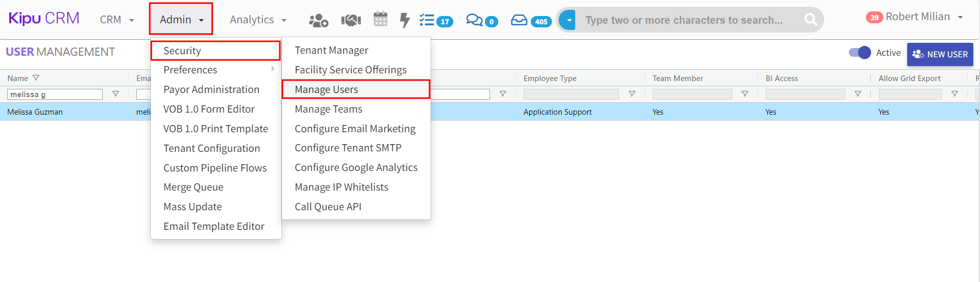Click the Kipu CRM logo
980x282 pixels.
[44, 18]
